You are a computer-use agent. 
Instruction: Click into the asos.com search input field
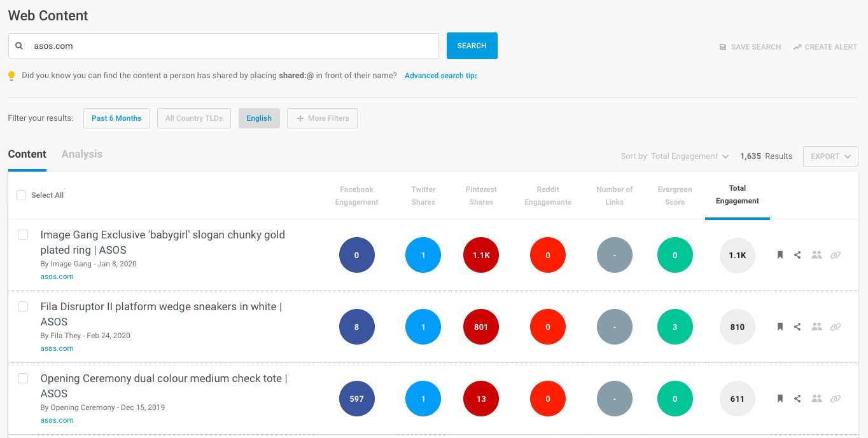point(223,46)
